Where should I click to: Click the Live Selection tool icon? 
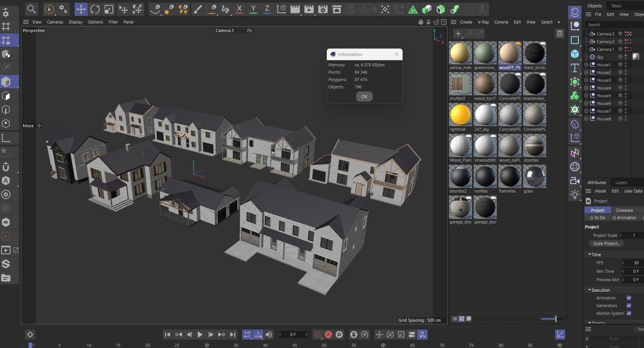[49, 9]
